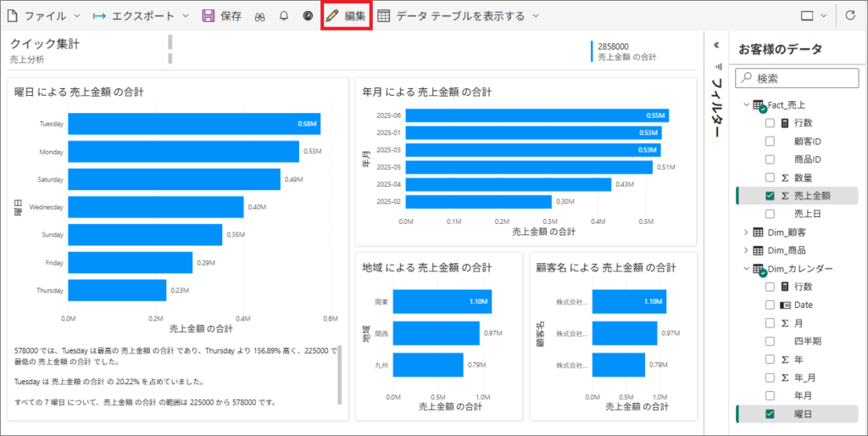868x436 pixels.
Task: Expand the Dim_顧客 table
Action: click(x=746, y=232)
